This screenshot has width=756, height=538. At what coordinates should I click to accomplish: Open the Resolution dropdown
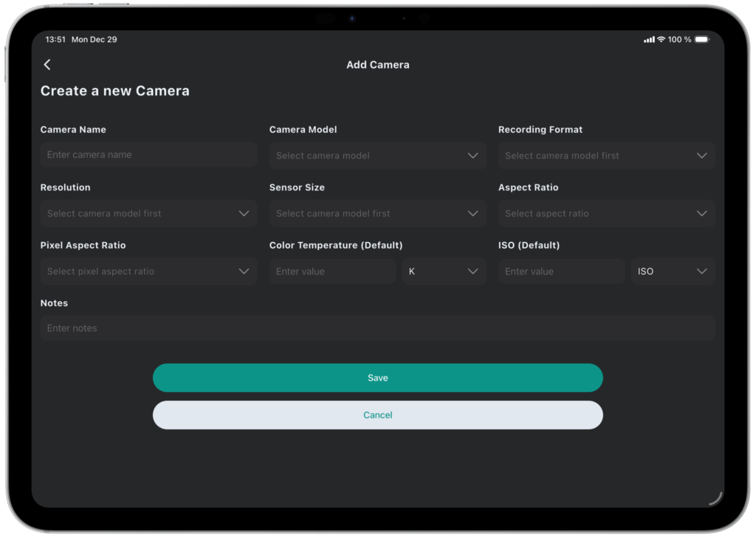[x=148, y=213]
